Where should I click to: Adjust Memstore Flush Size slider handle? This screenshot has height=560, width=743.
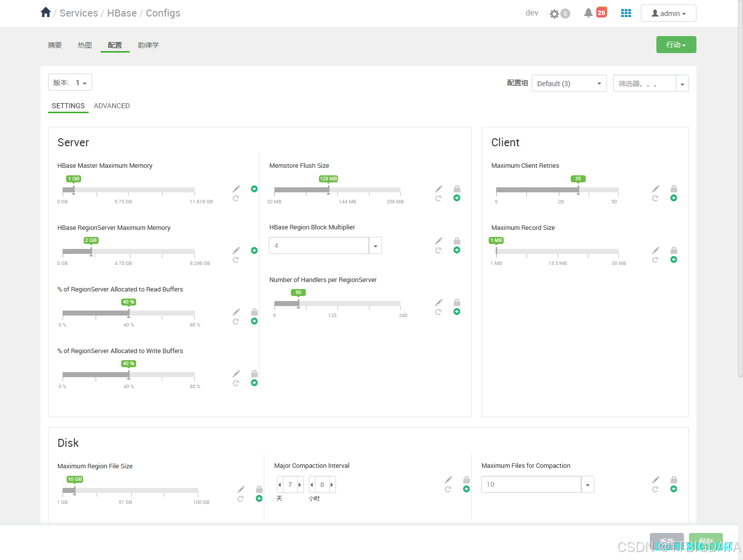pyautogui.click(x=328, y=190)
